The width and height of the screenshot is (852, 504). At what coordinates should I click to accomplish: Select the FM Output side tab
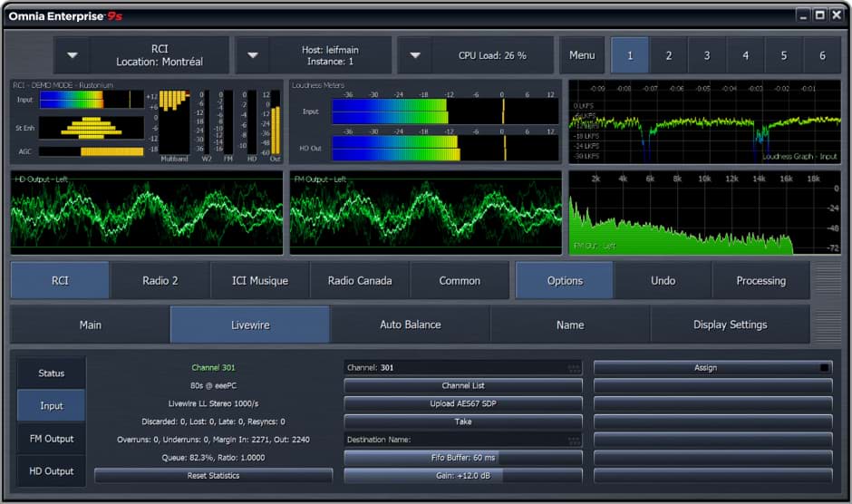click(52, 439)
